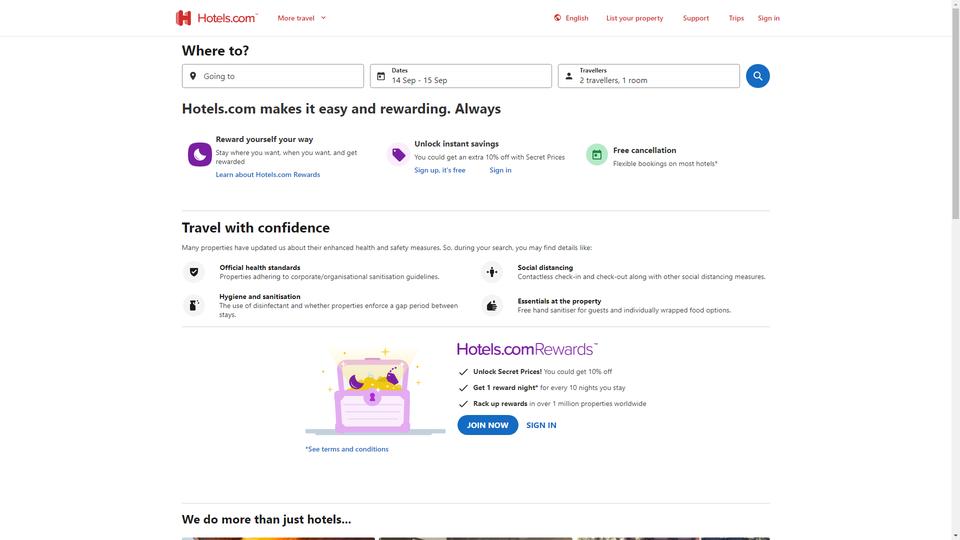Click the shield icon for health standards

(194, 272)
